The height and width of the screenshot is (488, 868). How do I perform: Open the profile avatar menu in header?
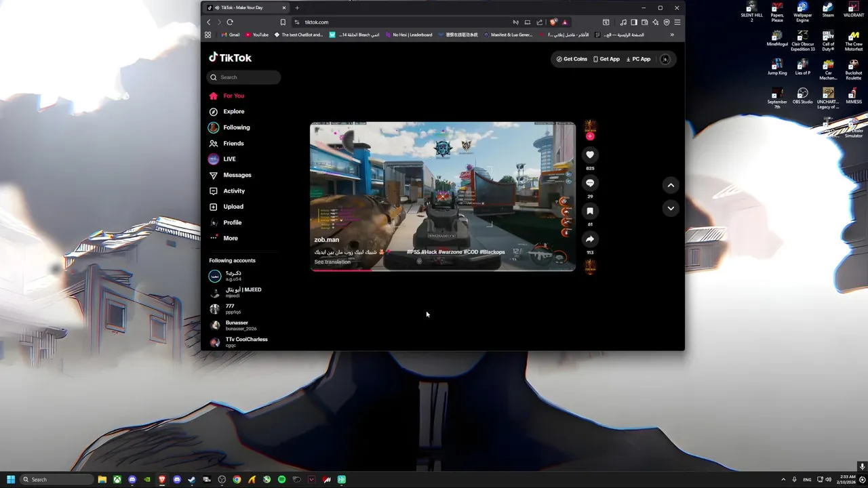point(665,59)
